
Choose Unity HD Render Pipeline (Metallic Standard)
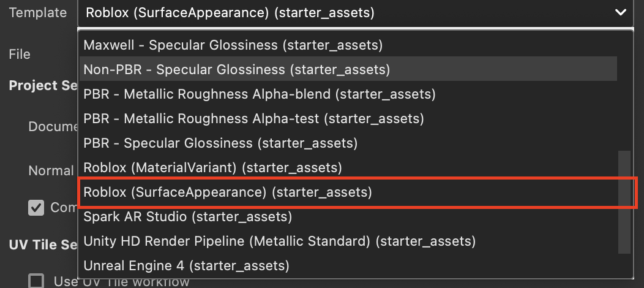279,241
